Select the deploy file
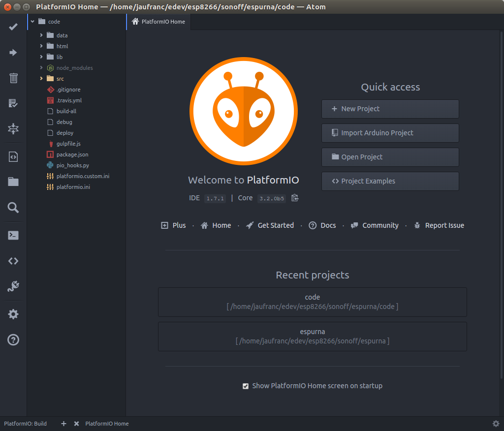This screenshot has height=431, width=504. (x=65, y=133)
